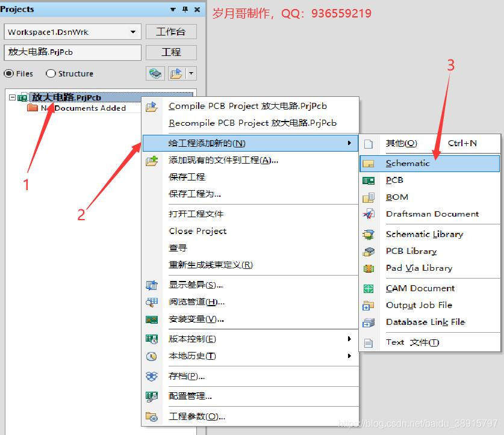Choose Compile PCB Project 放大电路.PrjPcb
The height and width of the screenshot is (435, 504).
(x=247, y=106)
